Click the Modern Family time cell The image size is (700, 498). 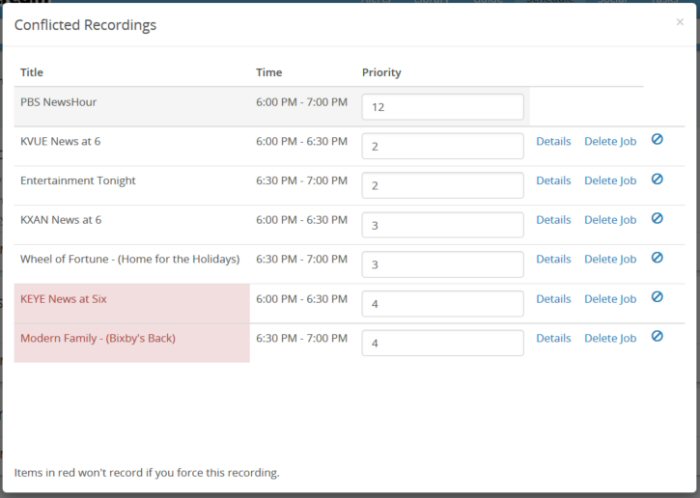pos(302,338)
